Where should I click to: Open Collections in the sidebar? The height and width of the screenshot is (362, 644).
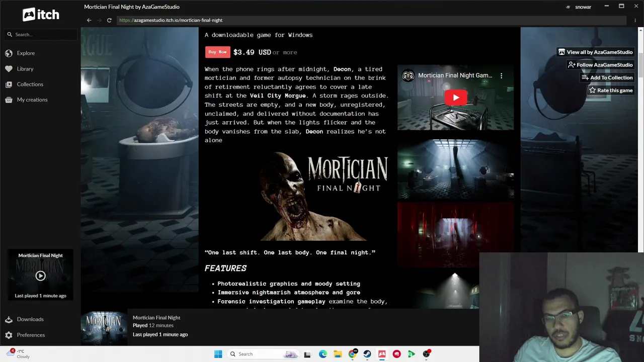click(30, 84)
